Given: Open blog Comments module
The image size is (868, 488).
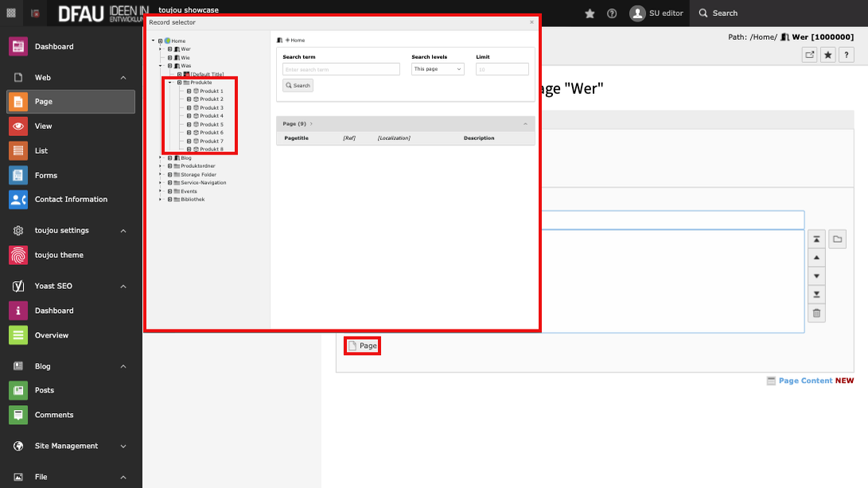Looking at the screenshot, I should tap(53, 415).
